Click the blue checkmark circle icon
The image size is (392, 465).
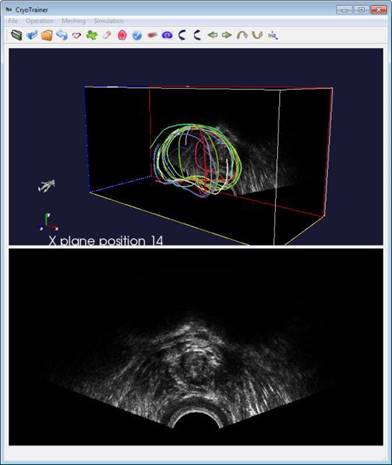[x=137, y=35]
